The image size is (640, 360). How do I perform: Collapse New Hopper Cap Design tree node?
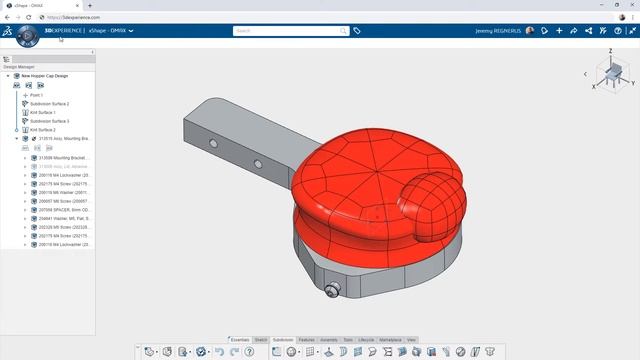(8, 76)
